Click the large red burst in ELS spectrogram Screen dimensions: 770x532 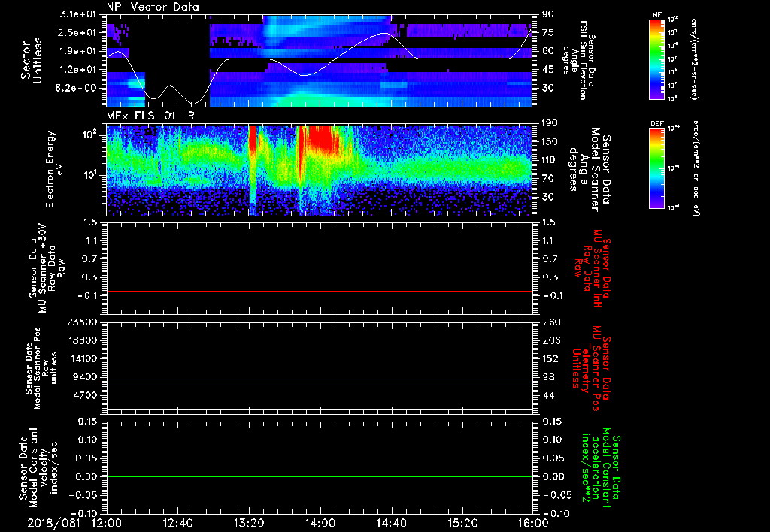pyautogui.click(x=323, y=137)
